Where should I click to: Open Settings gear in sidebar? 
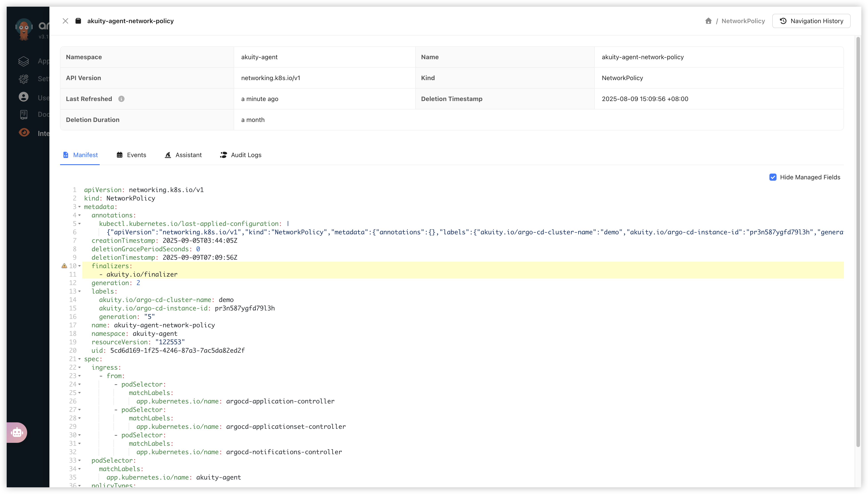(x=23, y=79)
